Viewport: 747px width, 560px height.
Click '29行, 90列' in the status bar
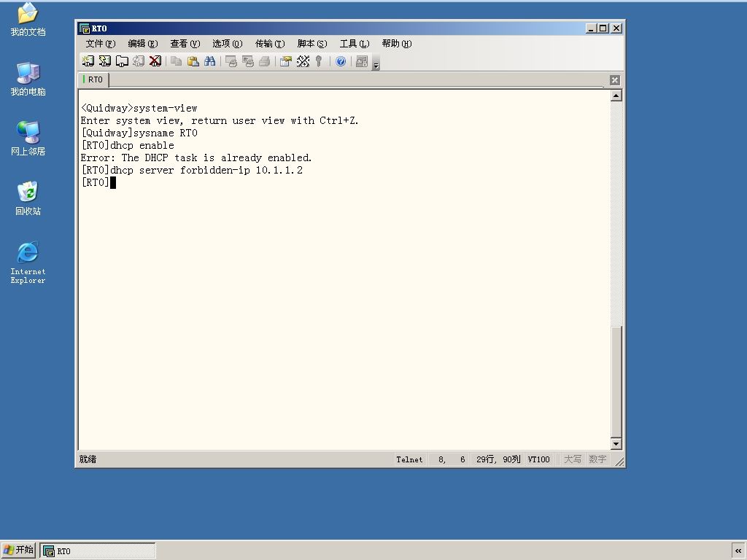coord(498,459)
